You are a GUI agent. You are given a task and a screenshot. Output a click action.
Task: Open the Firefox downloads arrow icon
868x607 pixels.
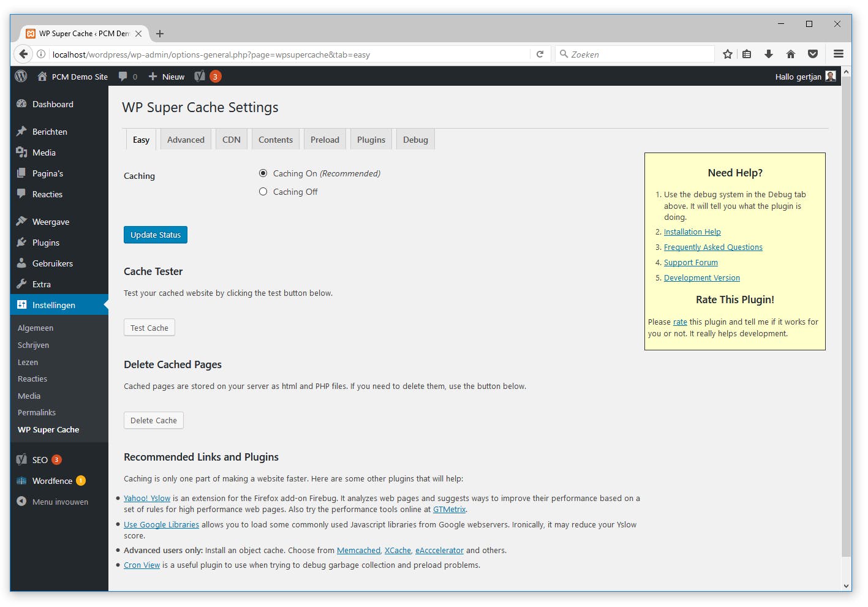(769, 55)
